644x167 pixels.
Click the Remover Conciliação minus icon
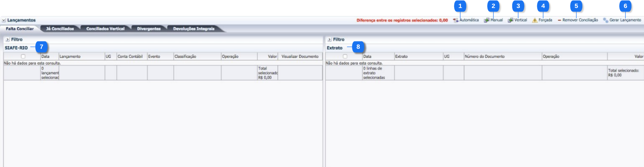pyautogui.click(x=559, y=20)
